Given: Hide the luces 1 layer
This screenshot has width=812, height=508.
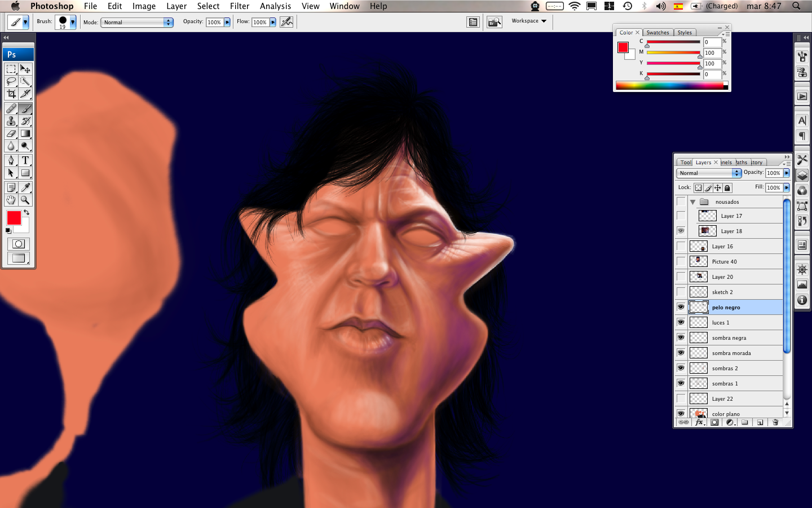Looking at the screenshot, I should coord(681,322).
